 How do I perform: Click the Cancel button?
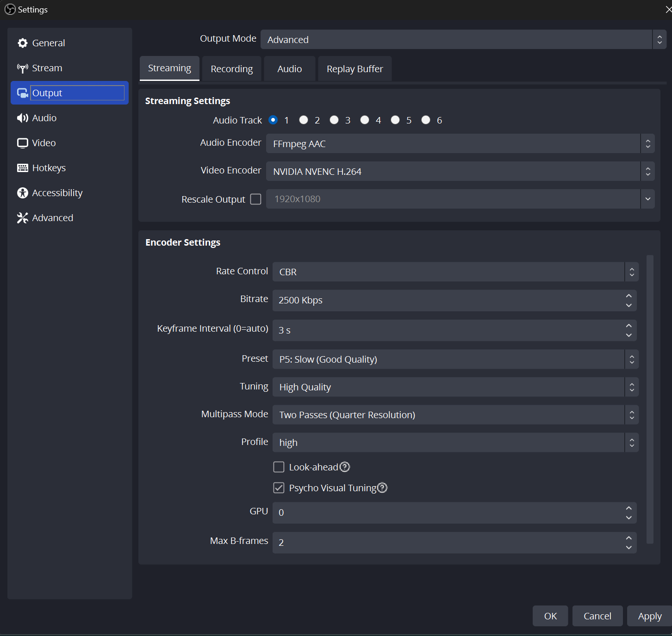(597, 616)
